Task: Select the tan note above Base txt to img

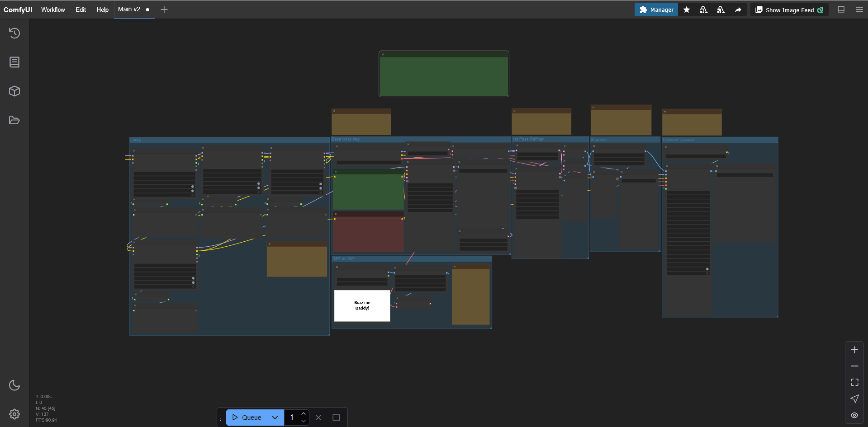Action: 361,122
